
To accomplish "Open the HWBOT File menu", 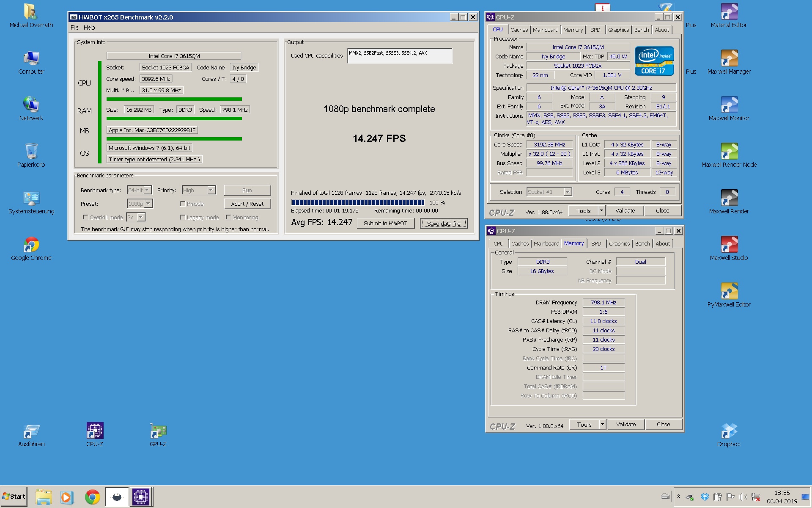I will coord(74,28).
